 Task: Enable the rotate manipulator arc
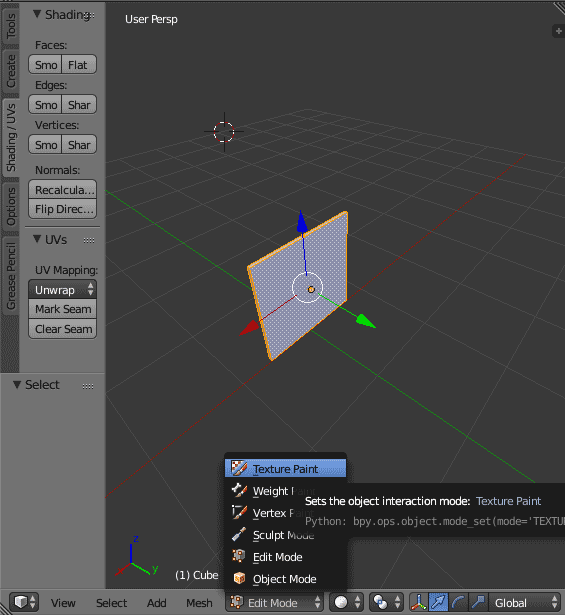[458, 602]
